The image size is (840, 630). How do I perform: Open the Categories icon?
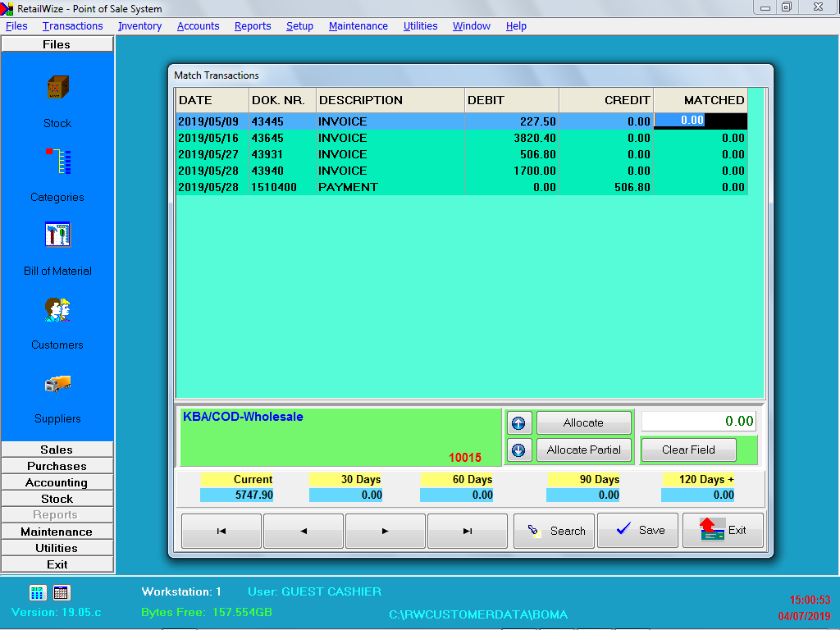point(57,162)
